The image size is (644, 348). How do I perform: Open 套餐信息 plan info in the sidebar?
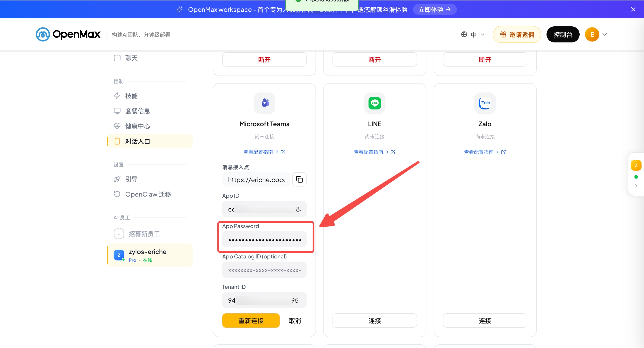point(150,111)
